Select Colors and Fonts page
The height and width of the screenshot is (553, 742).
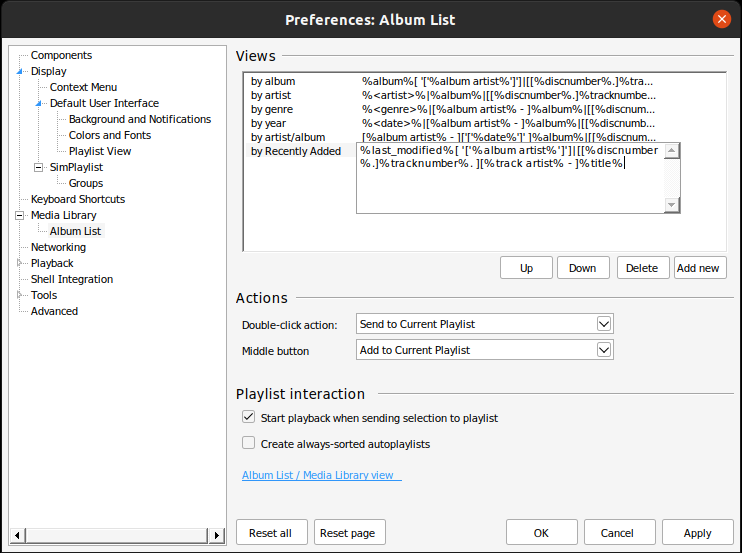pos(110,135)
